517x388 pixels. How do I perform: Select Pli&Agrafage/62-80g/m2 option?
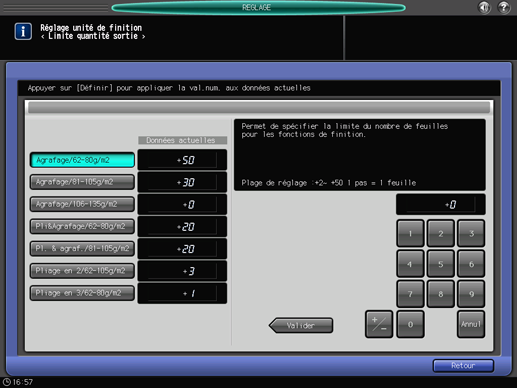82,226
